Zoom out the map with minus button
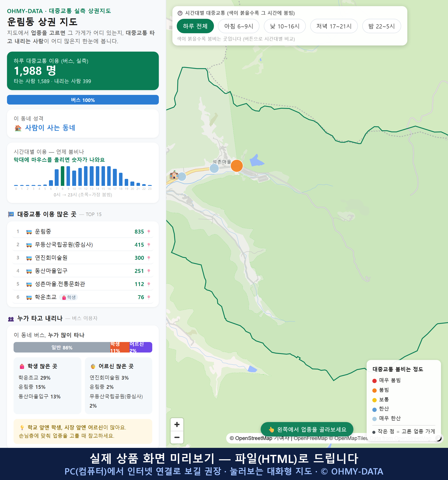This screenshot has height=480, width=448. tap(177, 437)
